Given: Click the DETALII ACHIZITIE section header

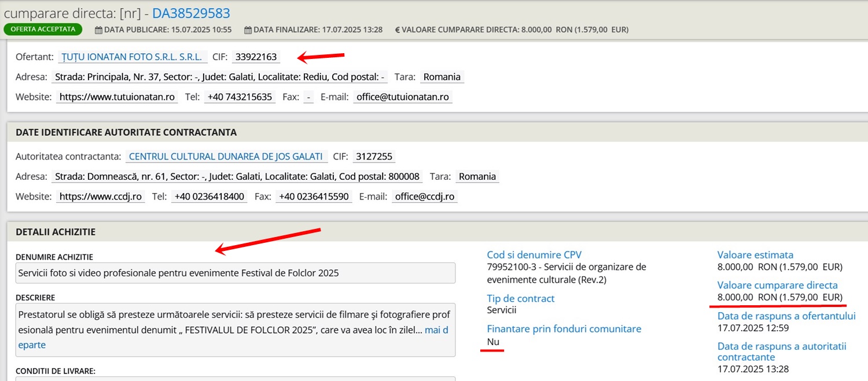Looking at the screenshot, I should click(56, 232).
